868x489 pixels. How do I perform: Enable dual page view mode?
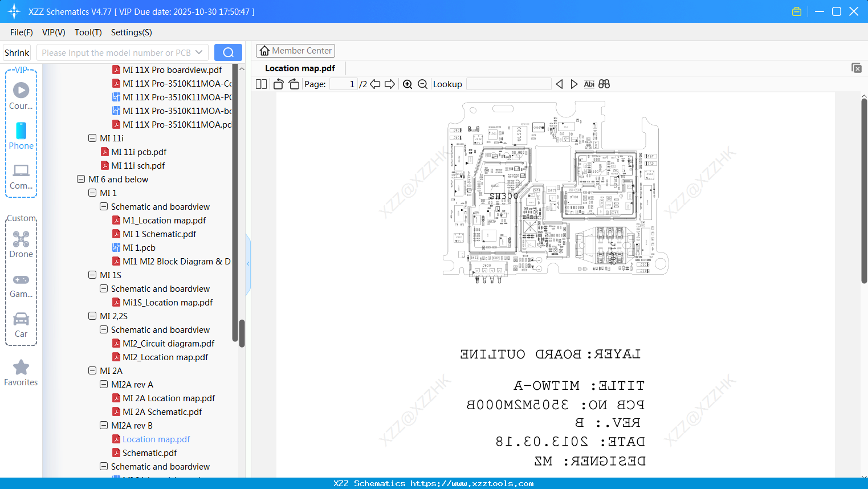click(261, 84)
